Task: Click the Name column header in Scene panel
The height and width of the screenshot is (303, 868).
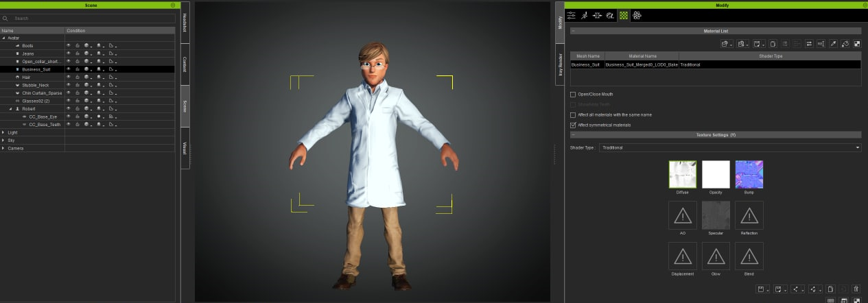Action: coord(32,31)
